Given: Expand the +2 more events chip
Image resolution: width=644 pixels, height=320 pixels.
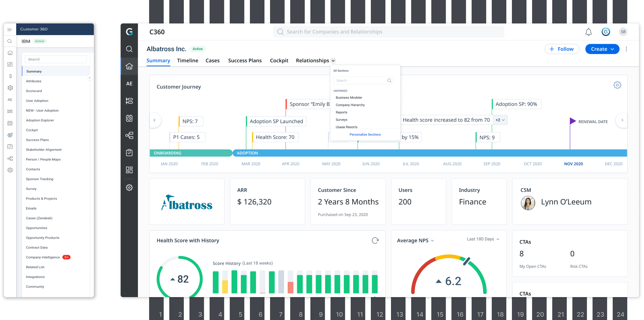Looking at the screenshot, I should pos(500,120).
